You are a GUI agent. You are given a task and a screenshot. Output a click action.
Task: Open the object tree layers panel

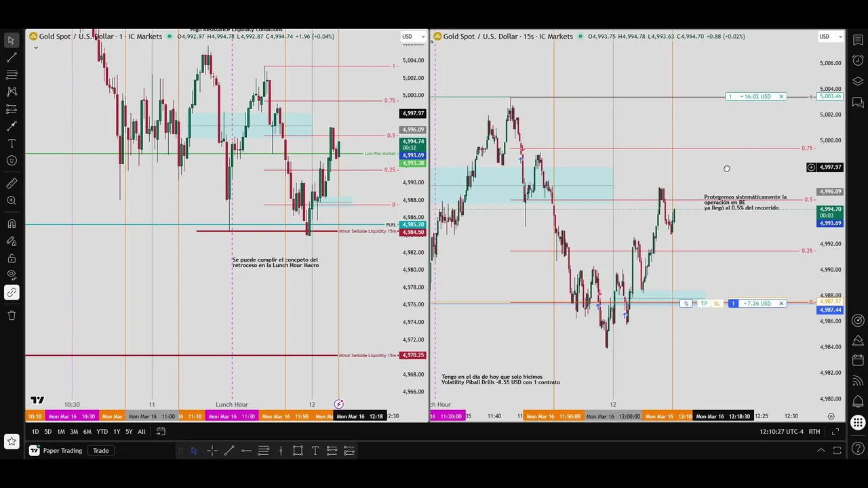click(x=858, y=81)
